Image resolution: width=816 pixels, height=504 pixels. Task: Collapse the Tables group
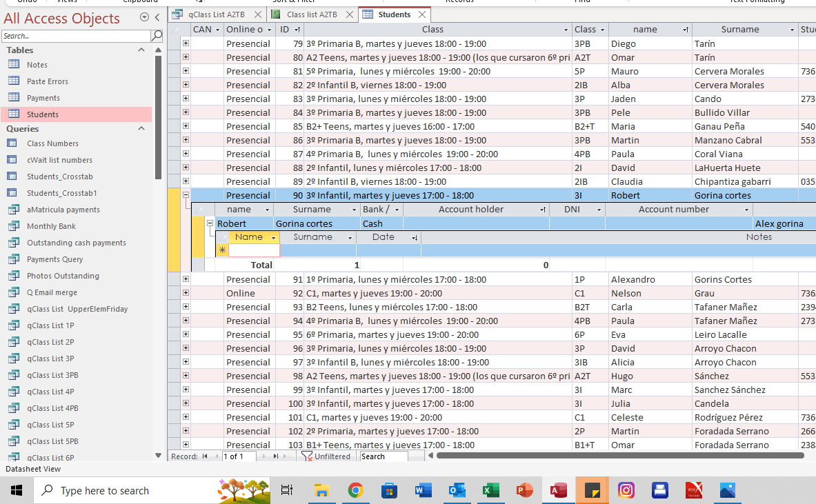141,50
